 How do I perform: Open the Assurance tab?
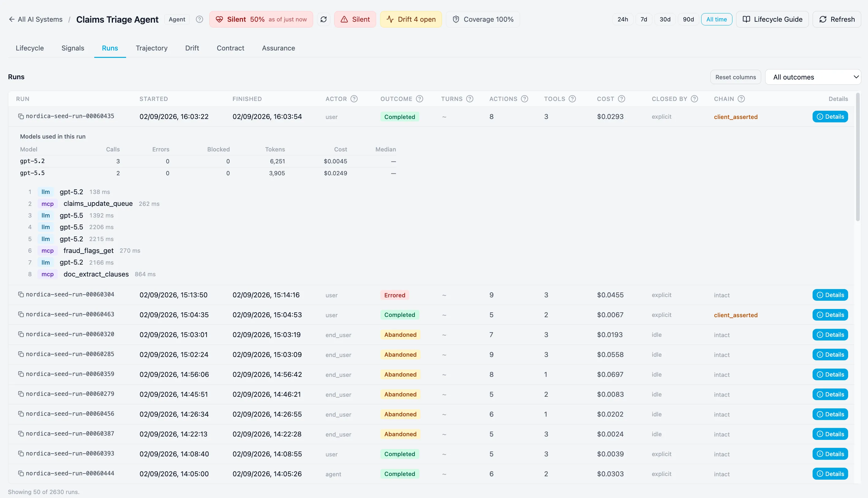279,48
